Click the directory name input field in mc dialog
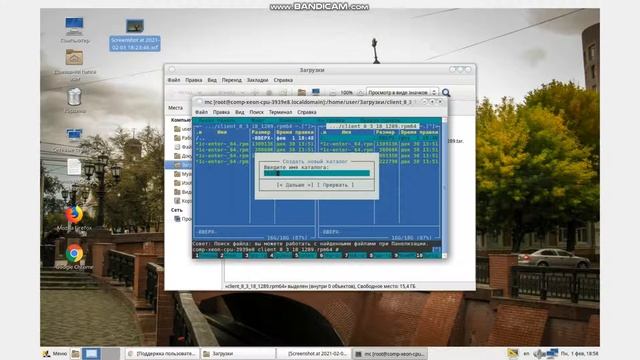The image size is (640, 360). coord(317,173)
